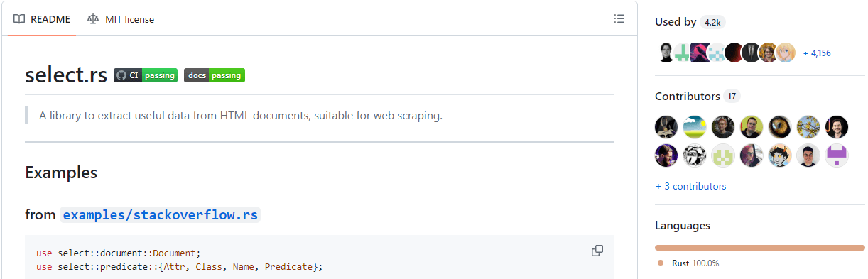Open the owl-eye contributor avatar
Screen dimensions: 868x279
coord(780,127)
